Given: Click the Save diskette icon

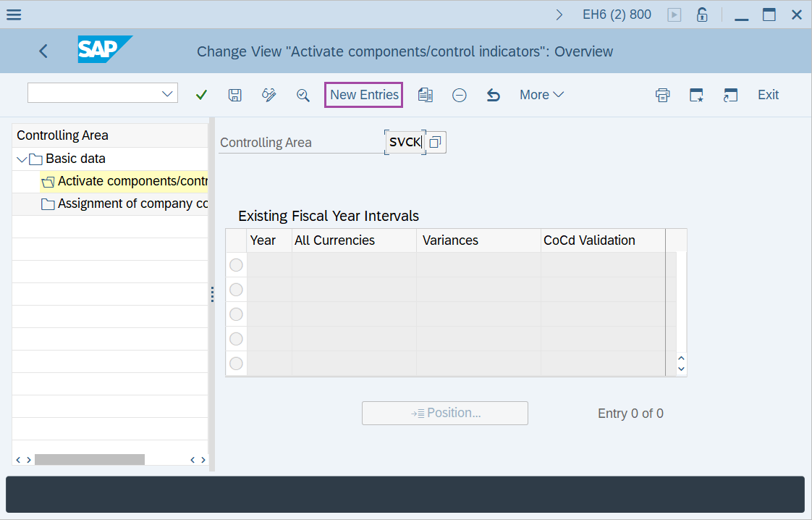Looking at the screenshot, I should point(234,95).
